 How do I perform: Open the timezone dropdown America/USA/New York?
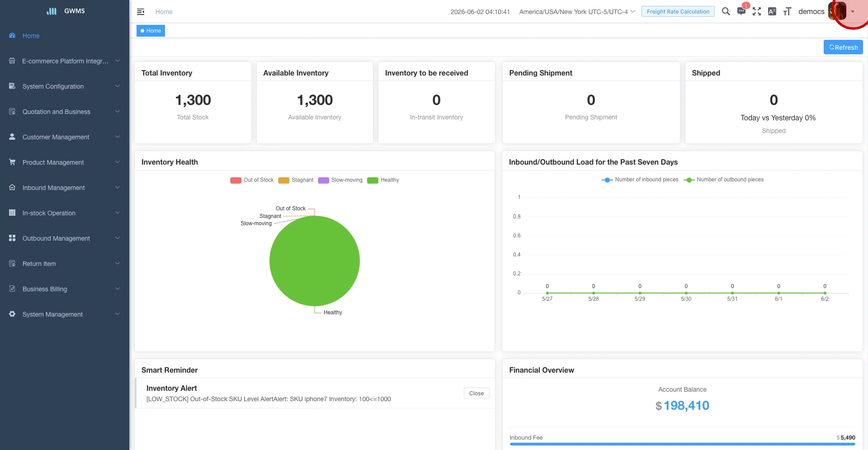coord(577,12)
